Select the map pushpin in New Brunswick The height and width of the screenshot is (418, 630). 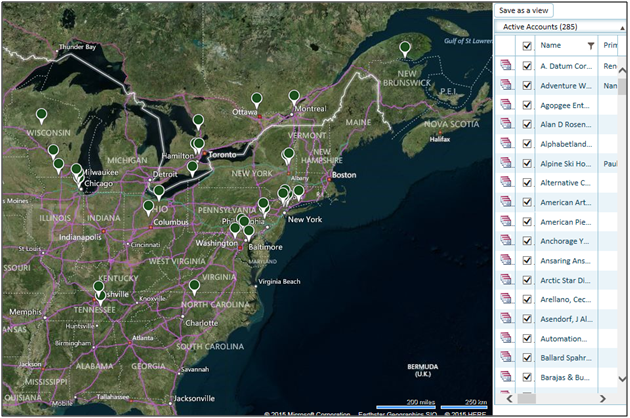tap(405, 48)
